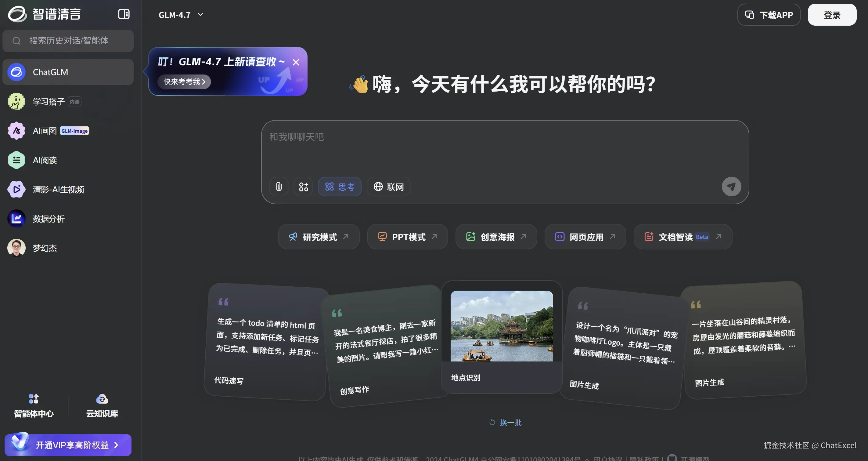Toggle the 思考 thinking mode
Viewport: 868px width, 461px height.
pyautogui.click(x=340, y=187)
